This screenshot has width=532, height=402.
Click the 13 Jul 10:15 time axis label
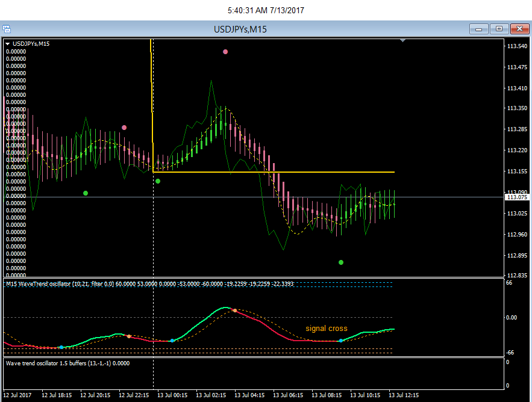365,395
